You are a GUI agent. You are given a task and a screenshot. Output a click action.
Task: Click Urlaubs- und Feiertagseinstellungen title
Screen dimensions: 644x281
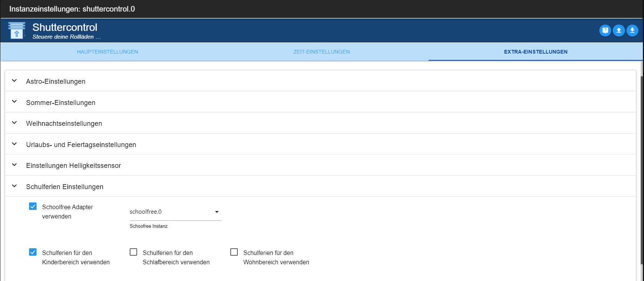click(x=81, y=145)
